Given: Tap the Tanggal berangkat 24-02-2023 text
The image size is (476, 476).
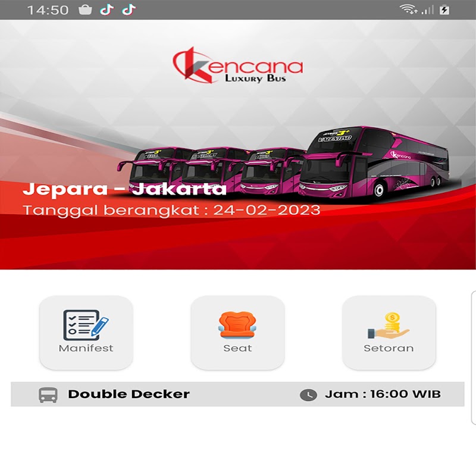Looking at the screenshot, I should coord(171,211).
